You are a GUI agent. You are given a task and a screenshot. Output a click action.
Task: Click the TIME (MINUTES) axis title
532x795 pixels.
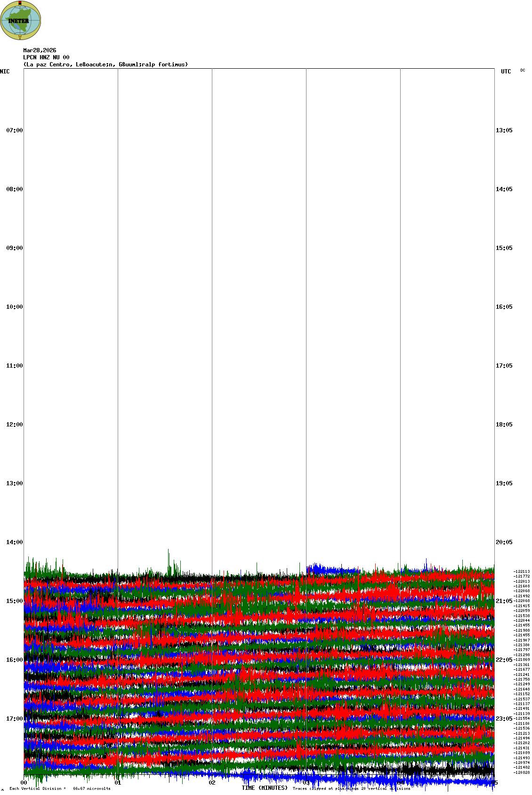pyautogui.click(x=265, y=788)
